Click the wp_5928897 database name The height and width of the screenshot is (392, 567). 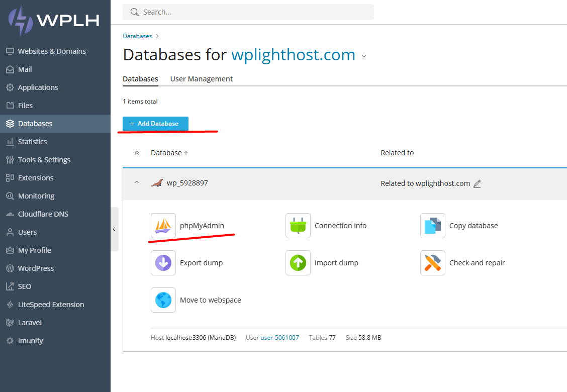pos(187,183)
